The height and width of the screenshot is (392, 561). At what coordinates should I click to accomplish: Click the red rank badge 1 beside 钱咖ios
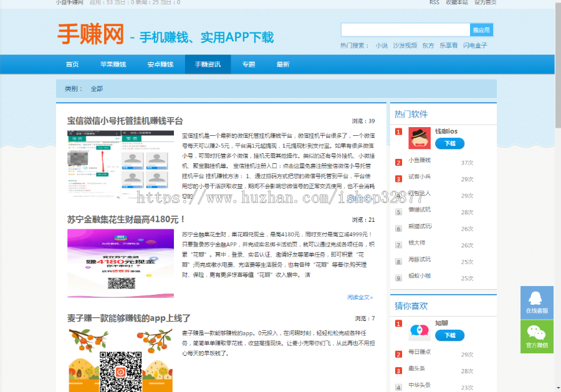pos(400,132)
